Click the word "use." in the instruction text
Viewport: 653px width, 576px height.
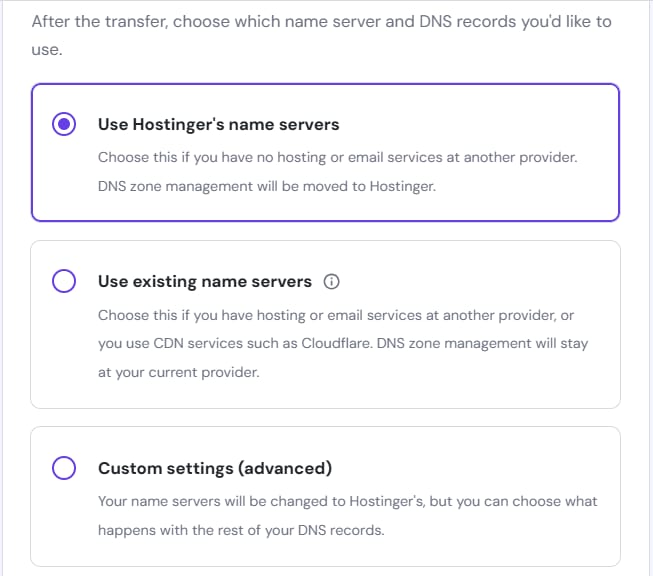pyautogui.click(x=47, y=48)
